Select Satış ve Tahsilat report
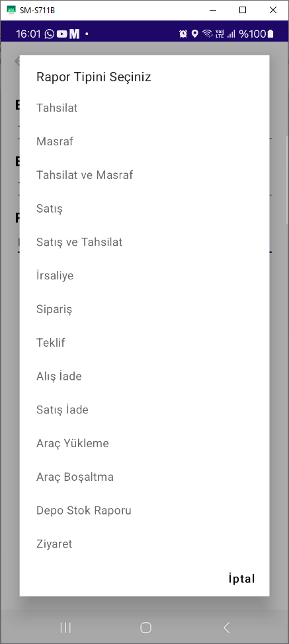This screenshot has width=289, height=644. (144, 242)
